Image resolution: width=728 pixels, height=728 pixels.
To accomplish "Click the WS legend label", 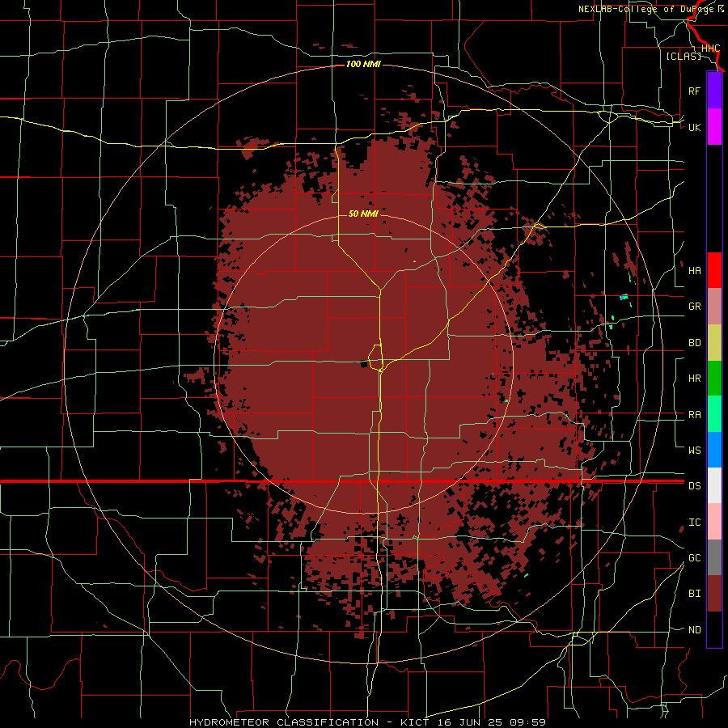I will (695, 450).
